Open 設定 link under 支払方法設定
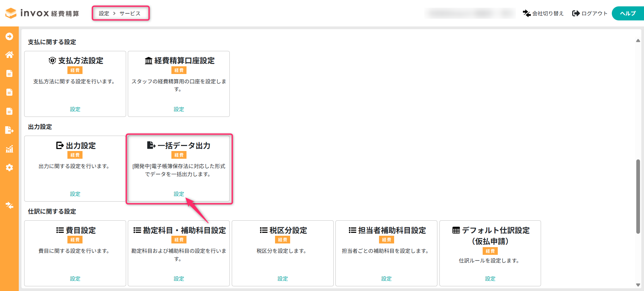This screenshot has width=644, height=291. [x=75, y=109]
